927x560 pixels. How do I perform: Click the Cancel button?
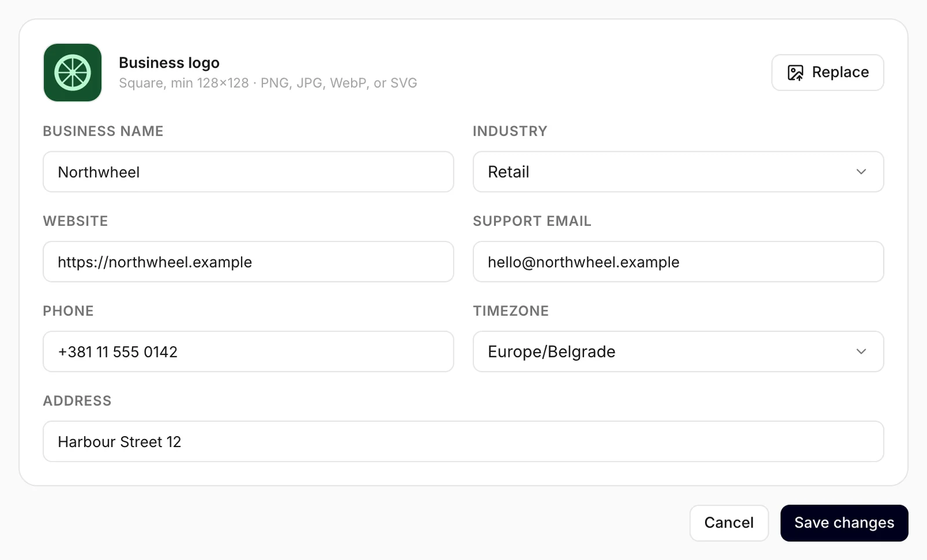point(729,523)
